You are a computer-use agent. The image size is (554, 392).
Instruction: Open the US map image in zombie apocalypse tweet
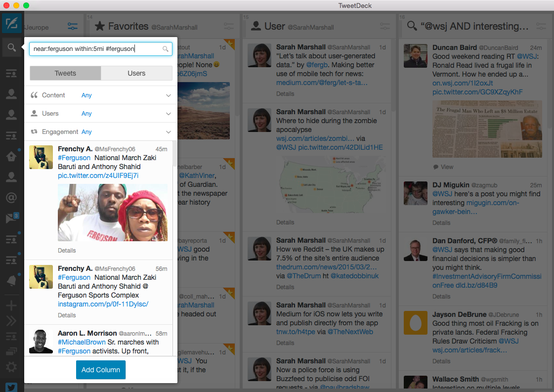click(x=331, y=184)
